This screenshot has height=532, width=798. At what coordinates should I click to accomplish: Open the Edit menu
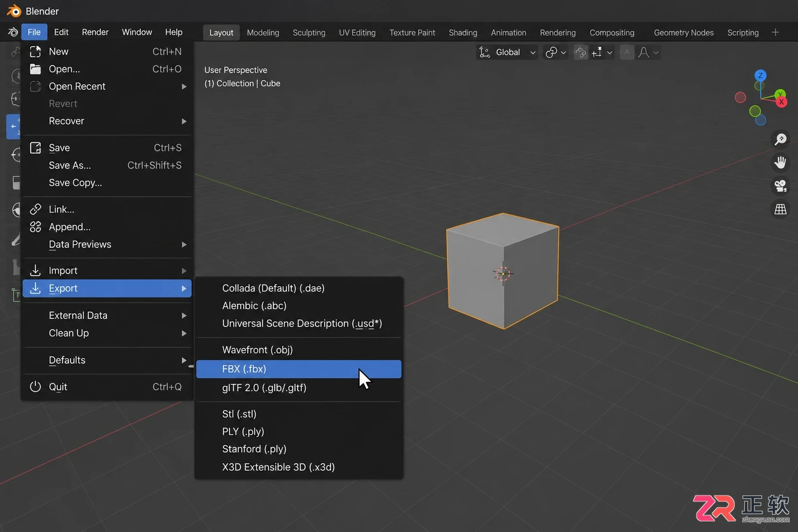point(62,32)
